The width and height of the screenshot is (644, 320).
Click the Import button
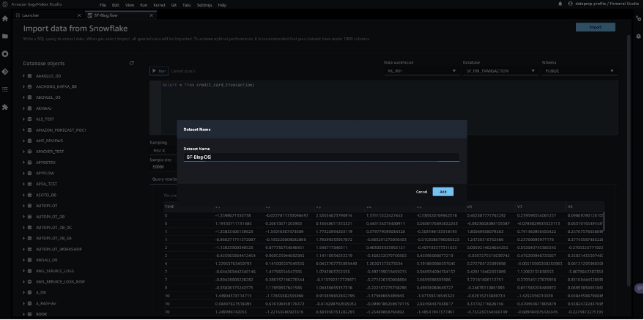595,27
